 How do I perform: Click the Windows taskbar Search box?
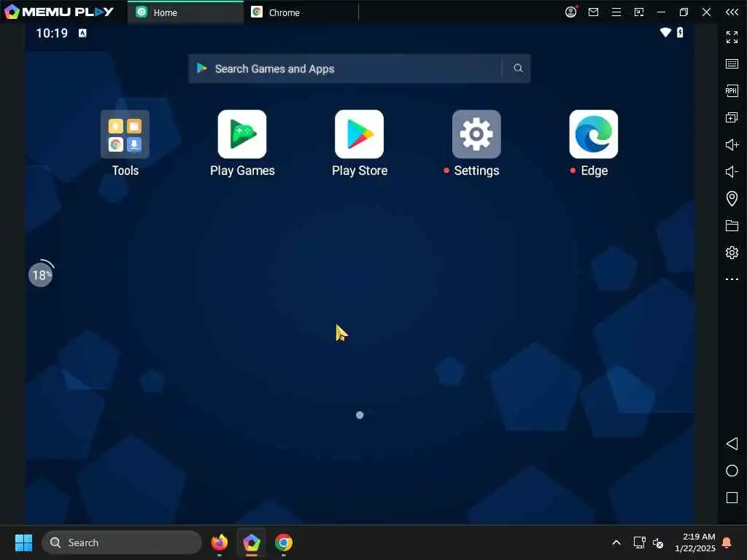pyautogui.click(x=122, y=542)
